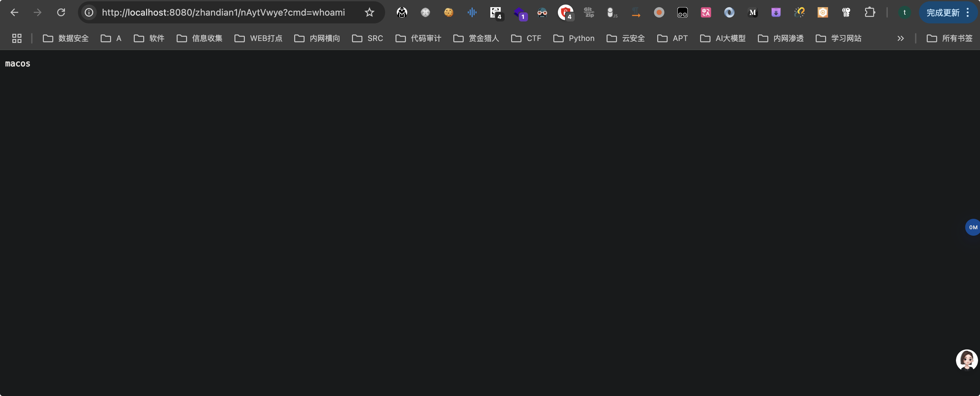
Task: Open the 所有书签 all bookmarks folder
Action: pyautogui.click(x=949, y=38)
